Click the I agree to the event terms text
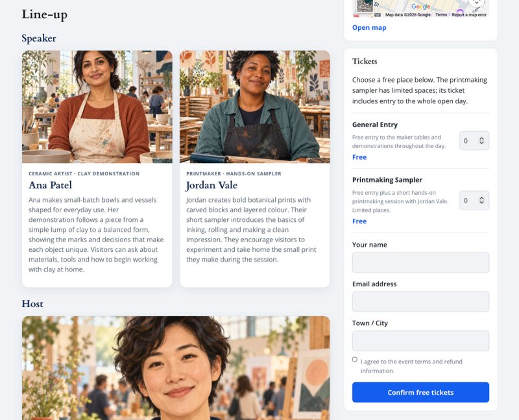 (411, 366)
